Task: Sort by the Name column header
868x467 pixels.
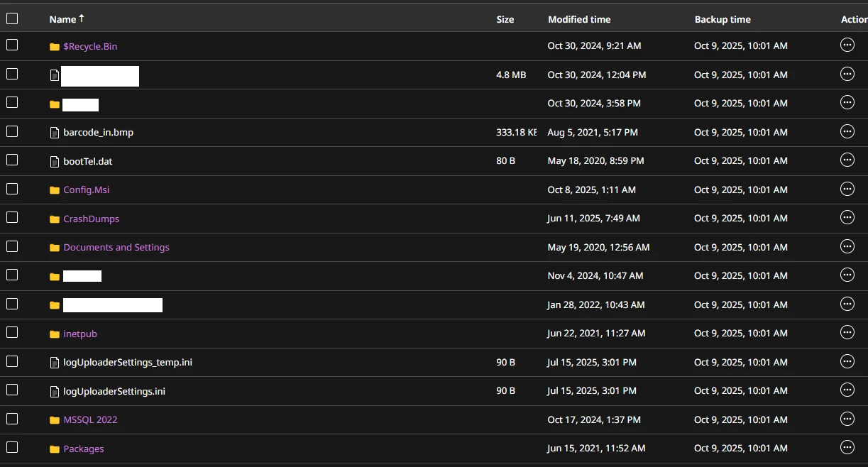Action: click(62, 20)
